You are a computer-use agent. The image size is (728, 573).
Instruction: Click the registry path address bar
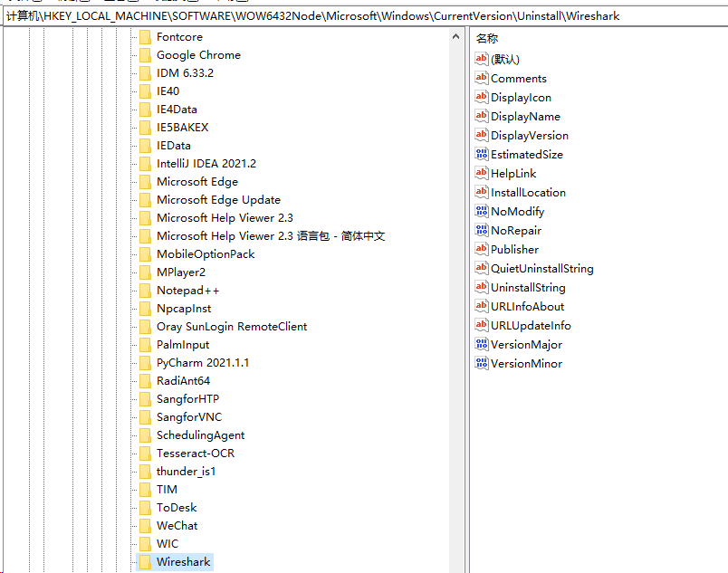(x=365, y=16)
